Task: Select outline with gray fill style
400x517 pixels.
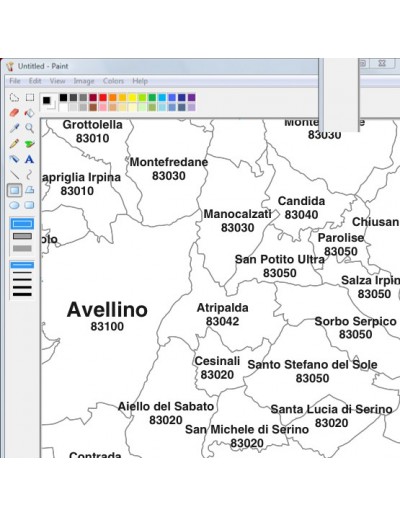Action: pyautogui.click(x=22, y=236)
